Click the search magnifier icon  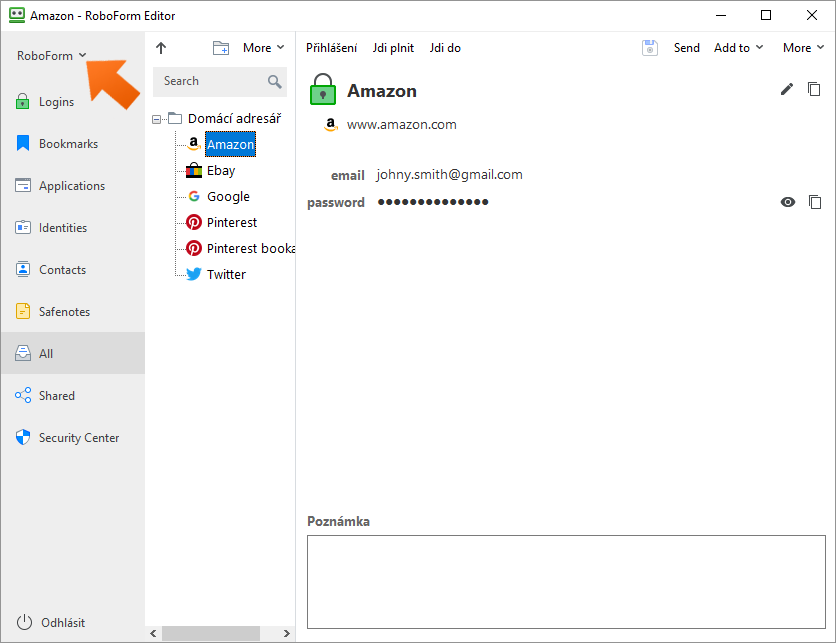[x=275, y=81]
